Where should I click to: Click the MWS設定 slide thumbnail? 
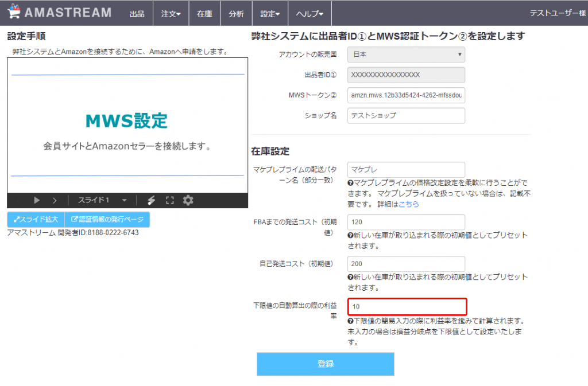point(127,125)
